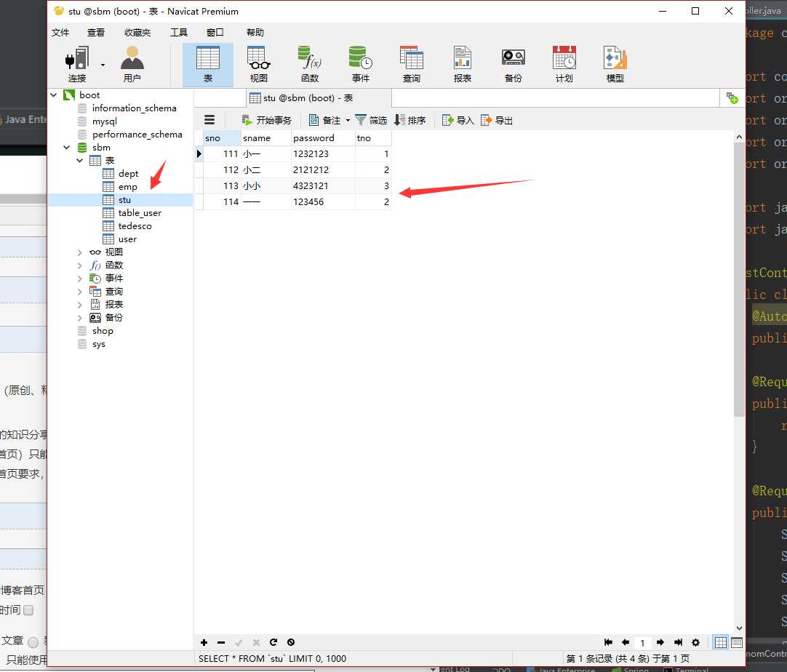Go to the first page of records

(608, 642)
